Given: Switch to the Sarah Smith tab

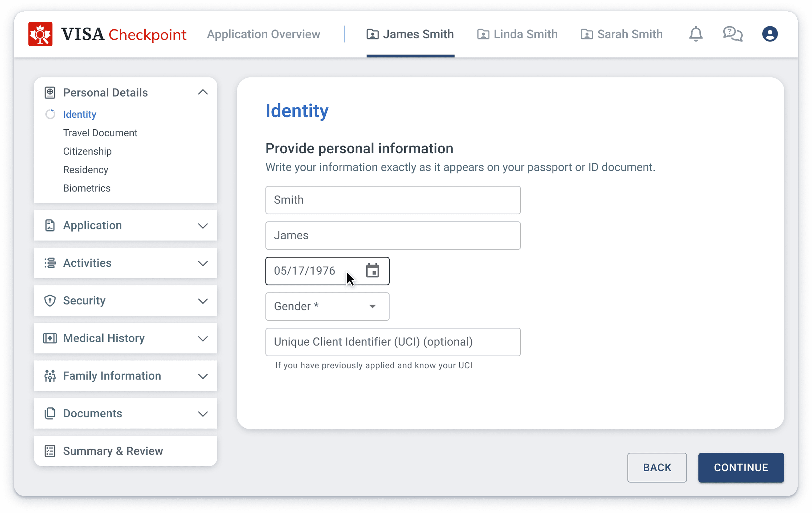Looking at the screenshot, I should click(621, 34).
